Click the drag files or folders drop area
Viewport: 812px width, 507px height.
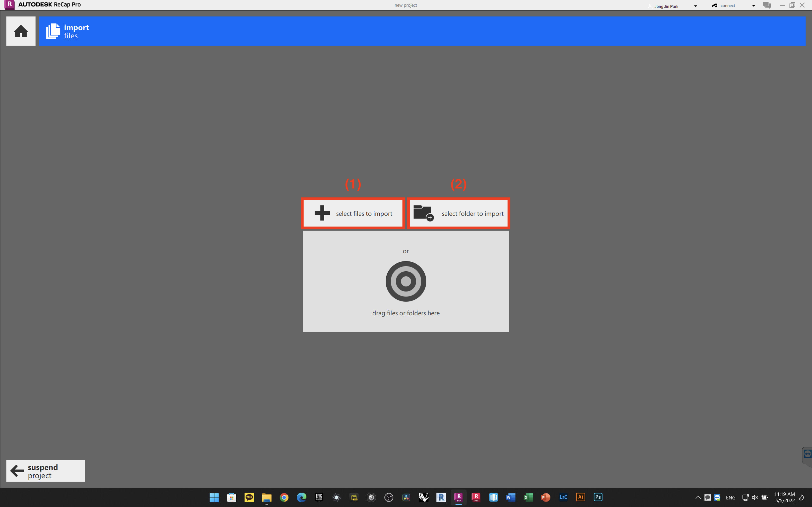(406, 313)
